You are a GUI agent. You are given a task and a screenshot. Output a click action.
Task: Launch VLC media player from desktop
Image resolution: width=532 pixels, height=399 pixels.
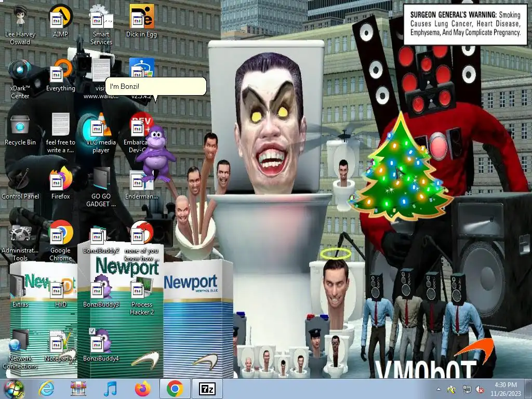click(x=101, y=134)
